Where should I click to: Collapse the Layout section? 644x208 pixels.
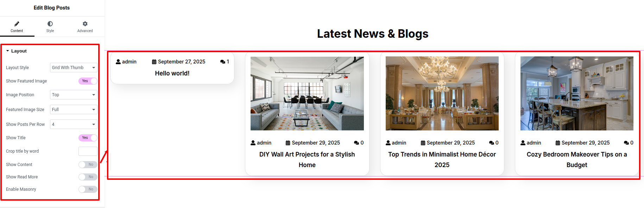16,51
